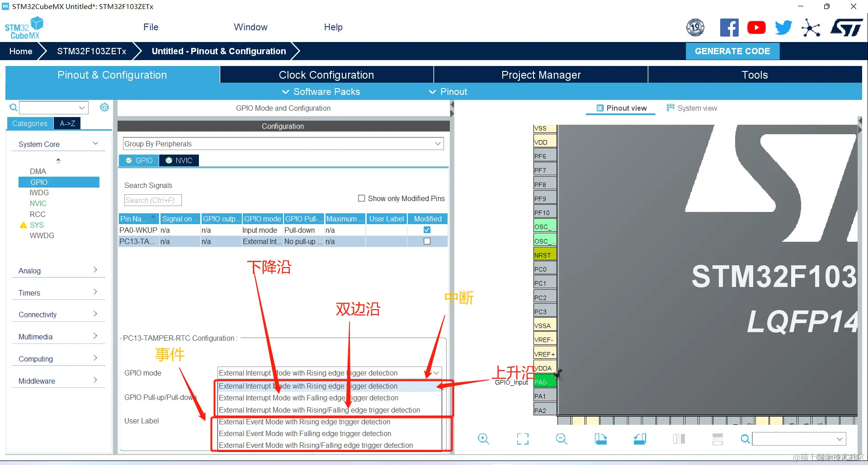
Task: Open the File menu
Action: 151,27
